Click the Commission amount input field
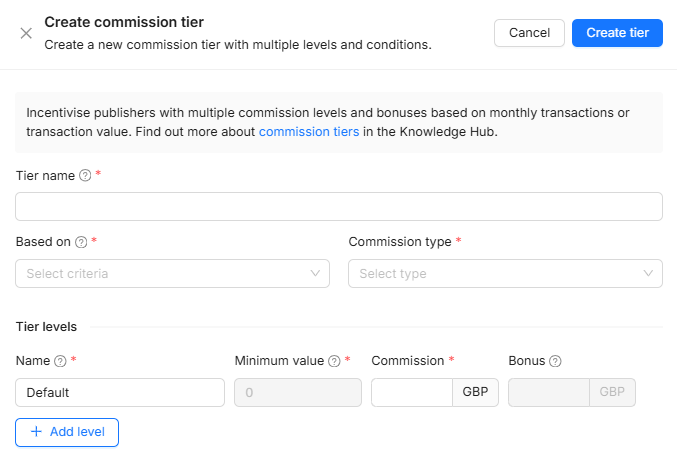 (411, 393)
